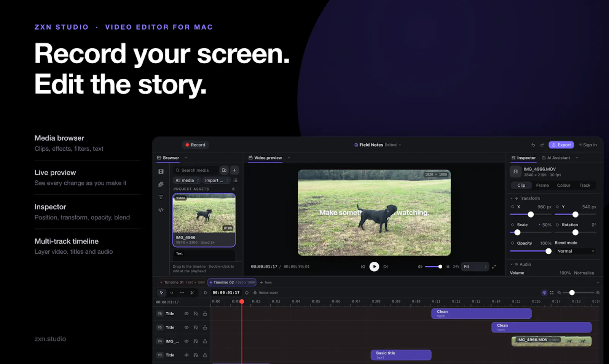Click the Opacity keyframe diamond

coord(512,243)
